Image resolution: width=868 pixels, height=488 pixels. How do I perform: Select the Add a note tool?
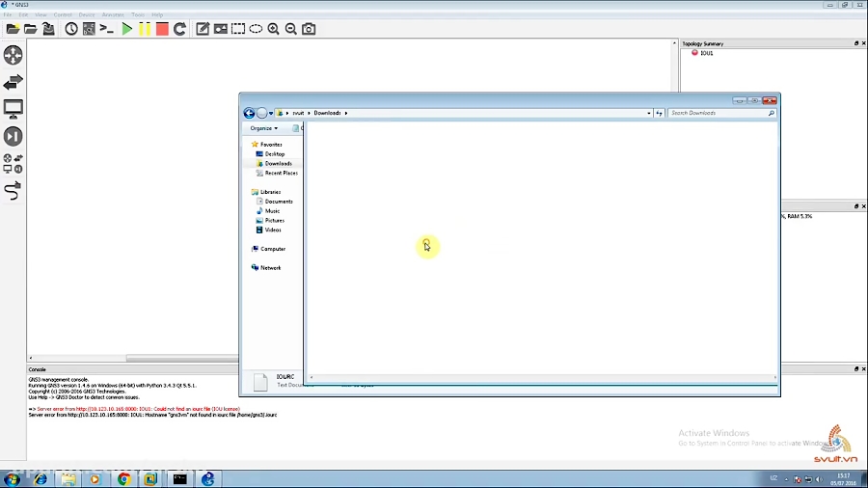203,29
